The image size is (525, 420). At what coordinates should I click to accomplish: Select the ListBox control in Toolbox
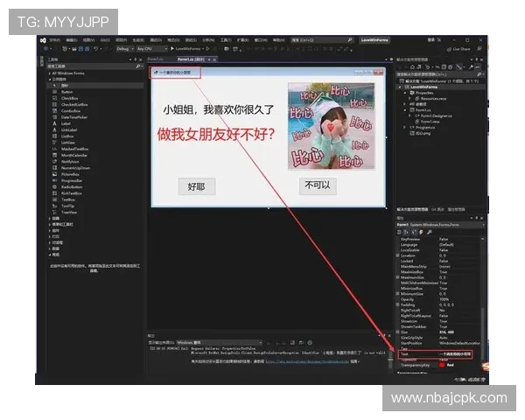(67, 136)
